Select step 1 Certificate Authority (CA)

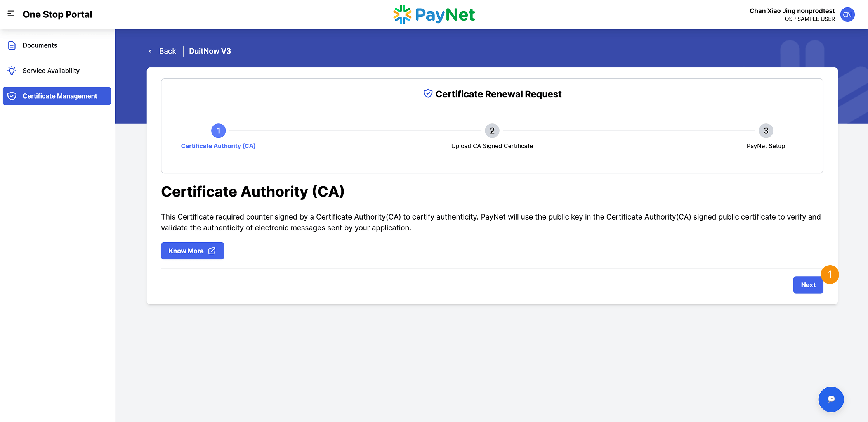218,131
